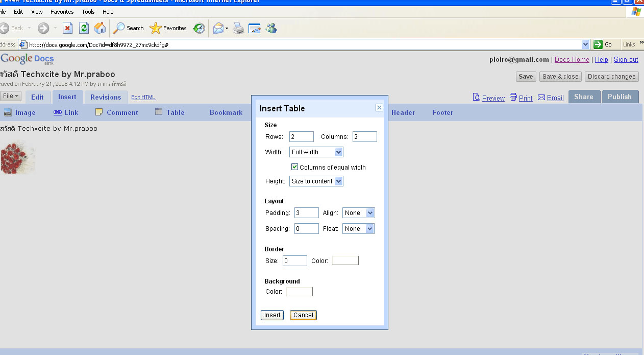This screenshot has height=355, width=644.
Task: Click the Save & close button
Action: pos(560,77)
